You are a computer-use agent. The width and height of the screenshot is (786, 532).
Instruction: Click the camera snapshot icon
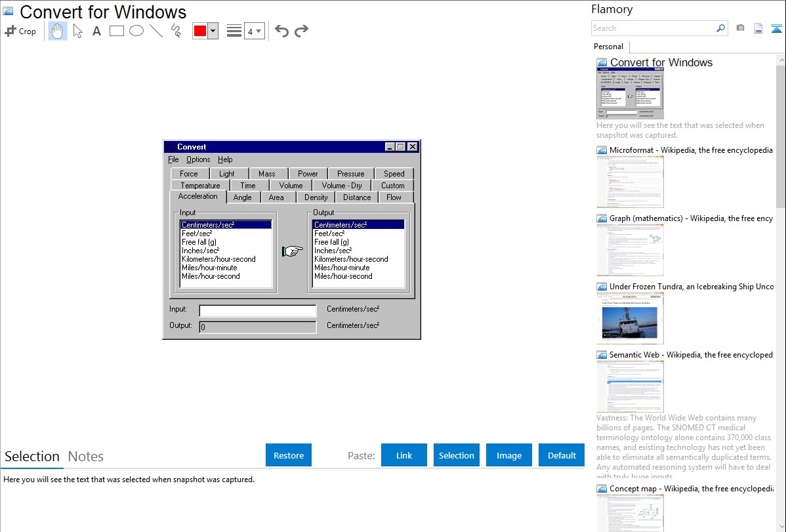740,28
